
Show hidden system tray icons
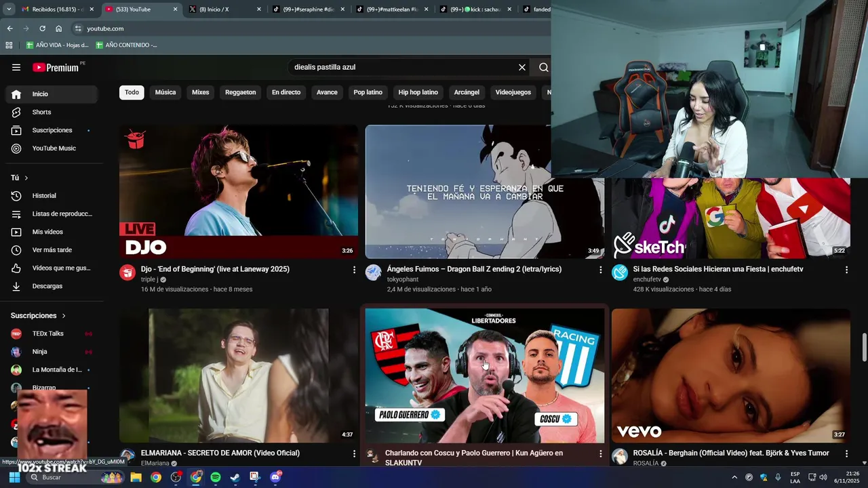click(734, 477)
